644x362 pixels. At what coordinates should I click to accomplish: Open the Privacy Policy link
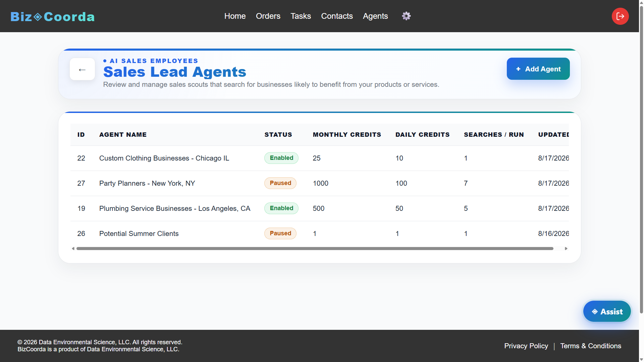[526, 346]
